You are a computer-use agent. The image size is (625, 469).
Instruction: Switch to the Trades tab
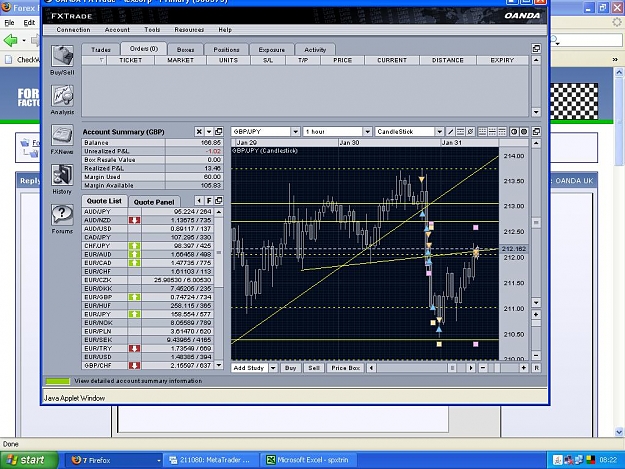point(101,50)
